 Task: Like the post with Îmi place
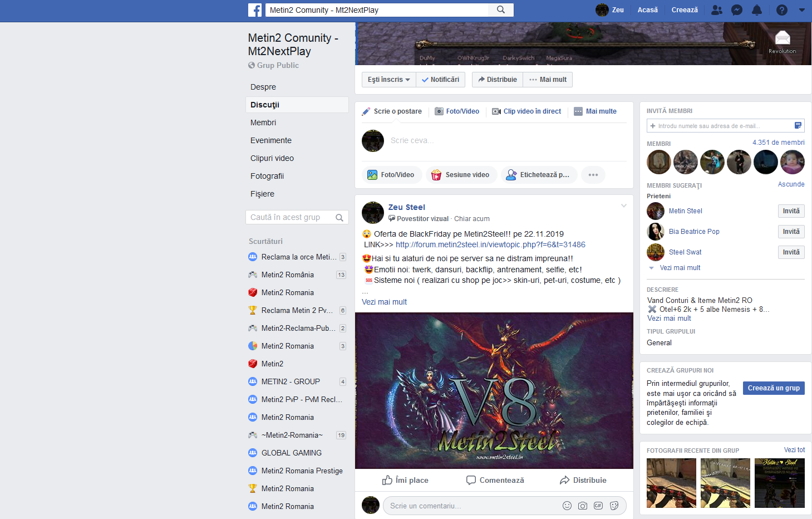tap(405, 480)
